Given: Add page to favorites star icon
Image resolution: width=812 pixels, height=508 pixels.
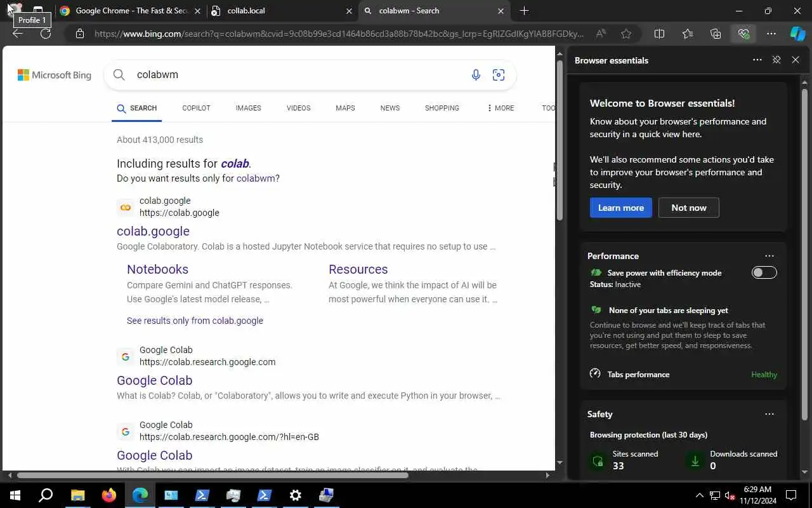Looking at the screenshot, I should coord(626,34).
